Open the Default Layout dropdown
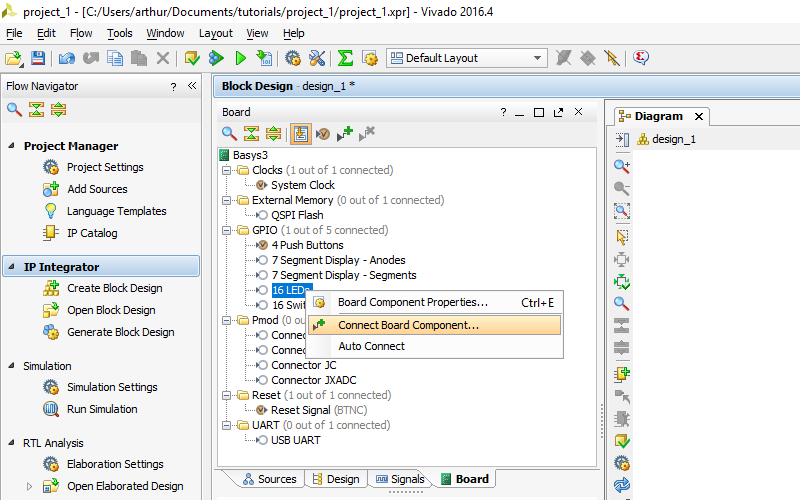Image resolution: width=800 pixels, height=500 pixels. point(467,58)
